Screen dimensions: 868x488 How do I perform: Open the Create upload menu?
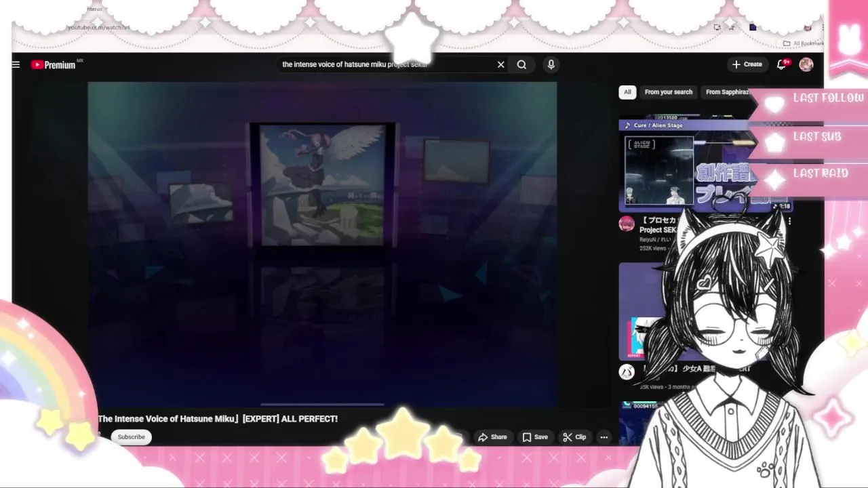click(x=747, y=64)
